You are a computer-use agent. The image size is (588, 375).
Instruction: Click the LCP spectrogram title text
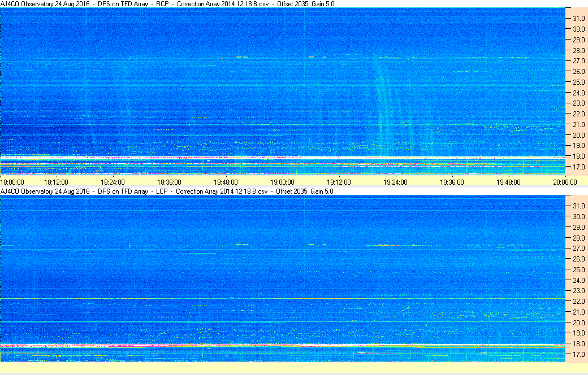tap(167, 191)
